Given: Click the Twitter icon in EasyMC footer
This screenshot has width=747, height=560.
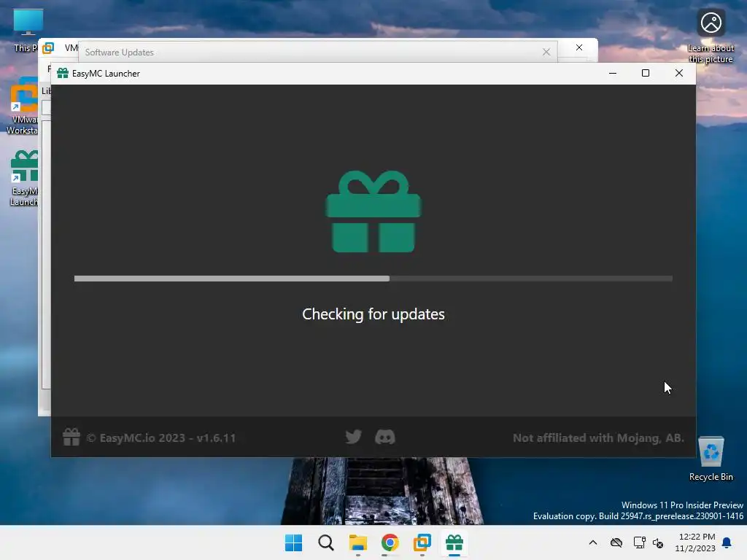Looking at the screenshot, I should click(354, 437).
